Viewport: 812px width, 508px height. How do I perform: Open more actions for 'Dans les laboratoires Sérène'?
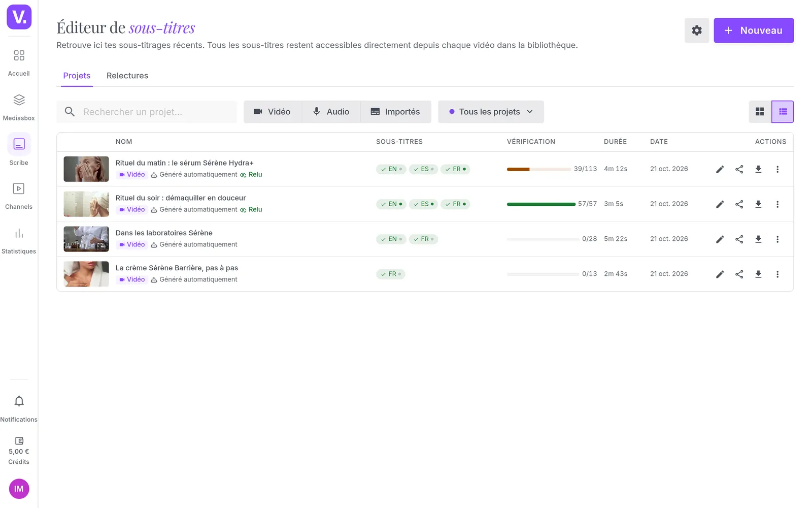[x=777, y=239]
